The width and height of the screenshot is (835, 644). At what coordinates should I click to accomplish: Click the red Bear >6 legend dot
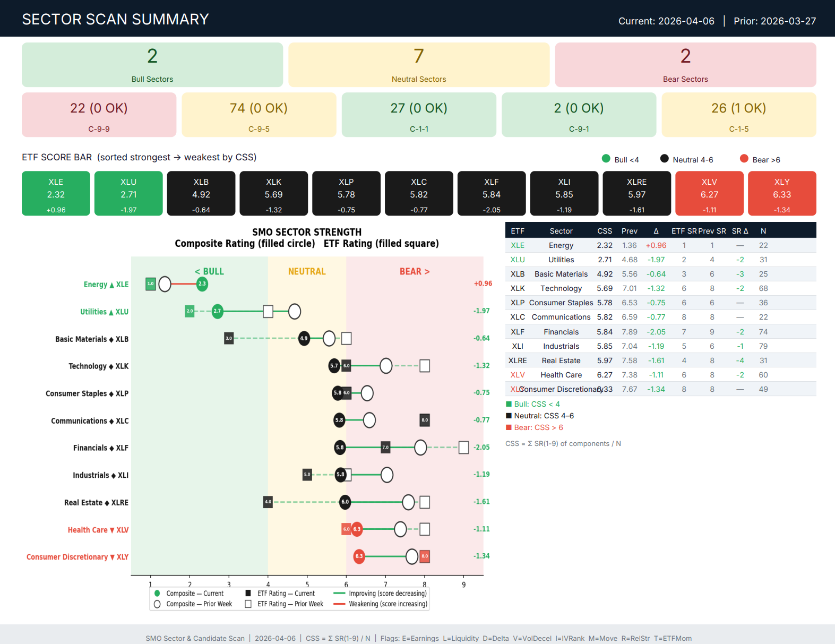744,158
